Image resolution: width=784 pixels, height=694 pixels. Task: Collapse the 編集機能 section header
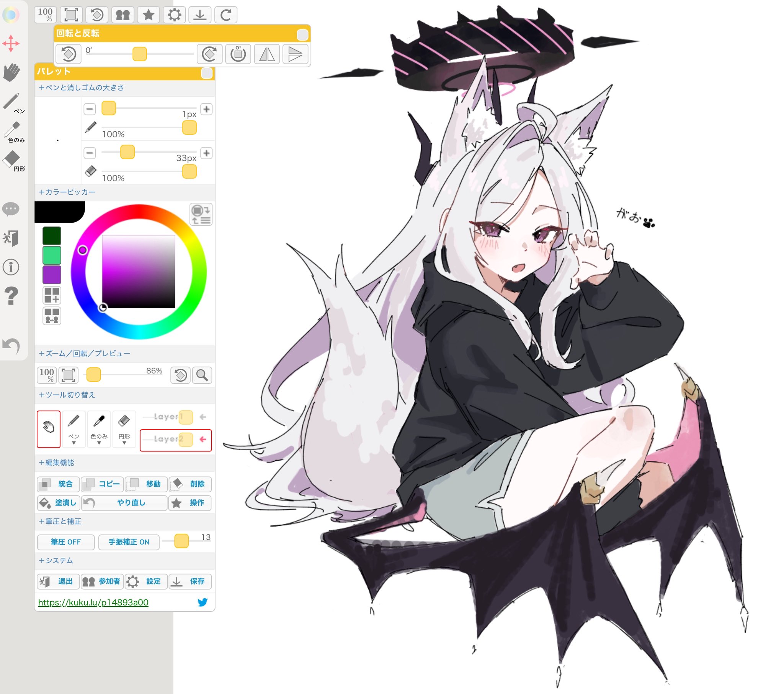point(57,463)
